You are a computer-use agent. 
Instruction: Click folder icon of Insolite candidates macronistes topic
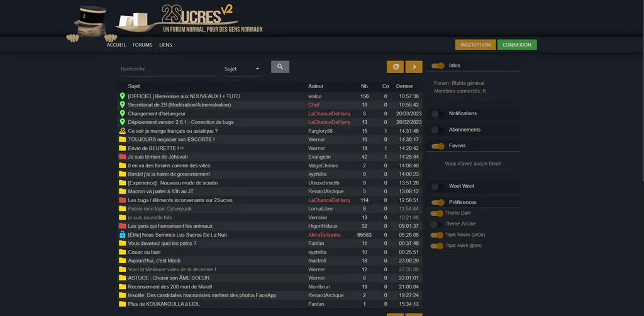point(122,295)
